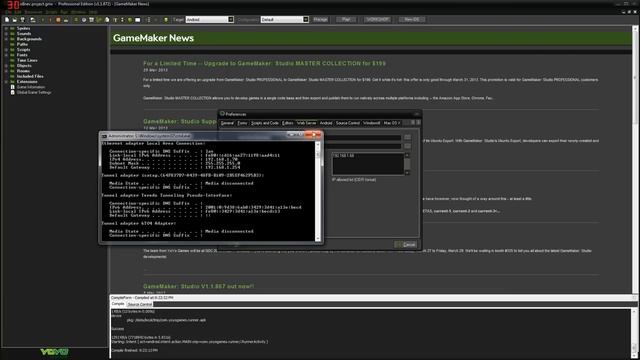Open the Studio V1.1.867 out now headline

pos(198,287)
